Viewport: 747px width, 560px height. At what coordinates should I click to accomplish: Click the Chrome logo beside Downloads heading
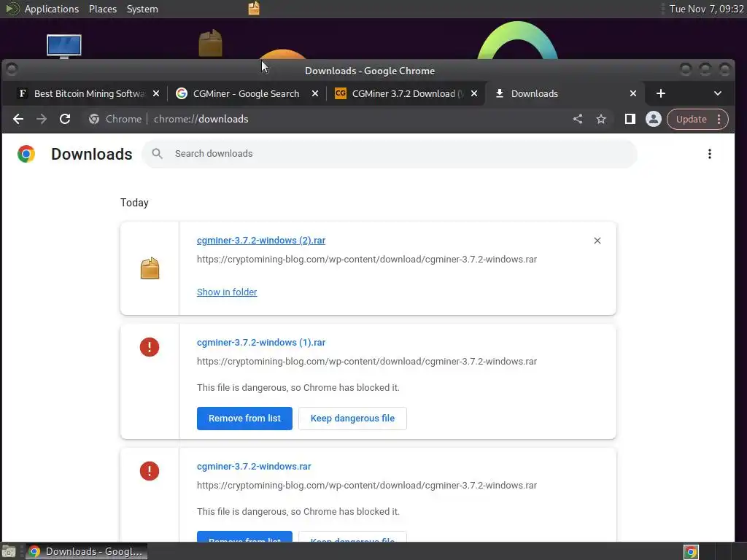coord(26,154)
